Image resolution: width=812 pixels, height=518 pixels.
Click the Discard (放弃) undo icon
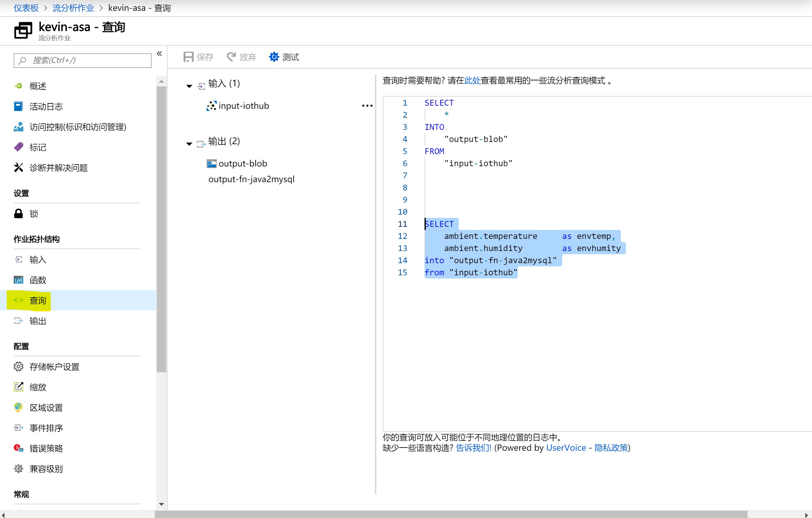point(231,57)
